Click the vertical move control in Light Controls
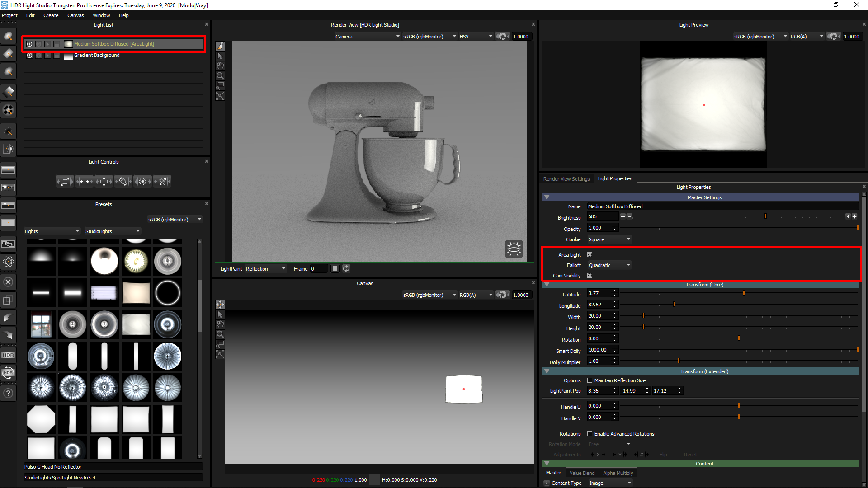 click(104, 182)
